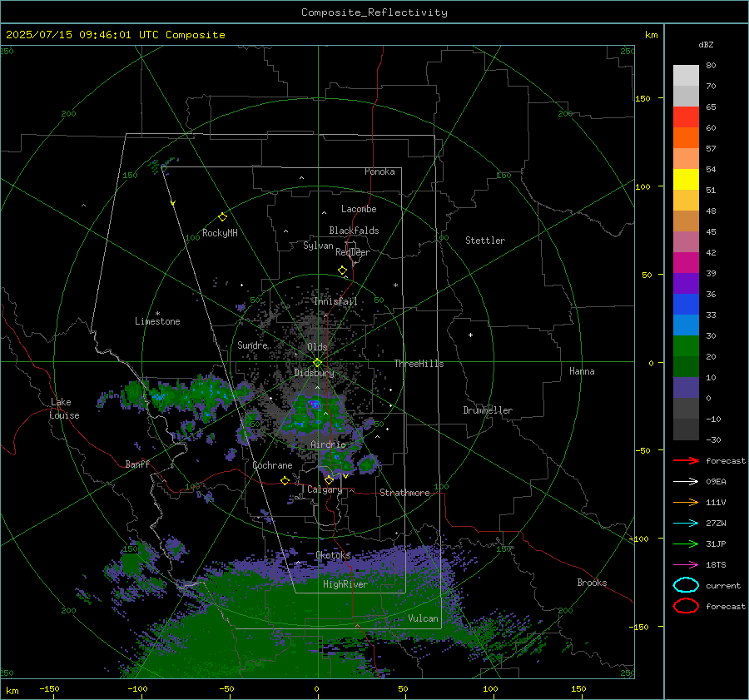Click the HighRiver town label
Viewport: 749px width, 700px height.
click(x=345, y=584)
